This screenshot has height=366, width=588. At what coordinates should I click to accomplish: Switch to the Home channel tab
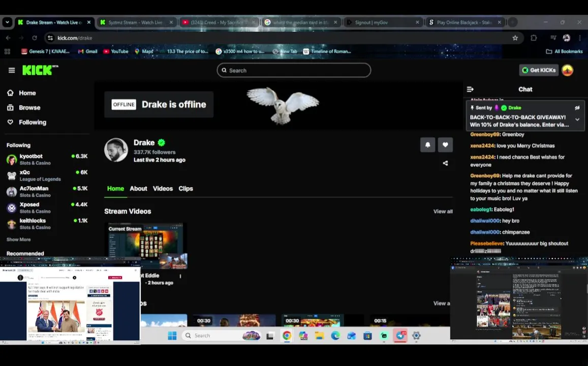pyautogui.click(x=115, y=189)
